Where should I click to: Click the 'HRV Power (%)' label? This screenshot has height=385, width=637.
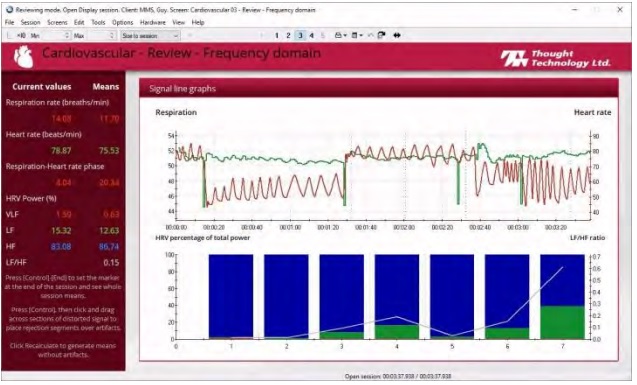[31, 199]
